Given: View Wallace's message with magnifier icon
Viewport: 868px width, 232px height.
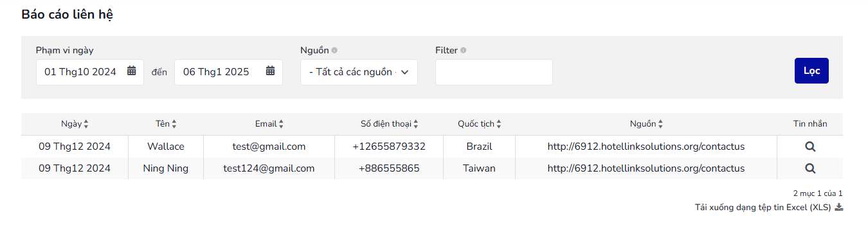Looking at the screenshot, I should 810,147.
